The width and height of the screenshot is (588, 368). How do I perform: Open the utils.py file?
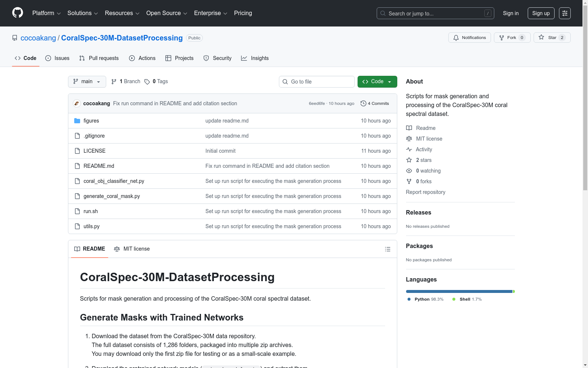92,226
